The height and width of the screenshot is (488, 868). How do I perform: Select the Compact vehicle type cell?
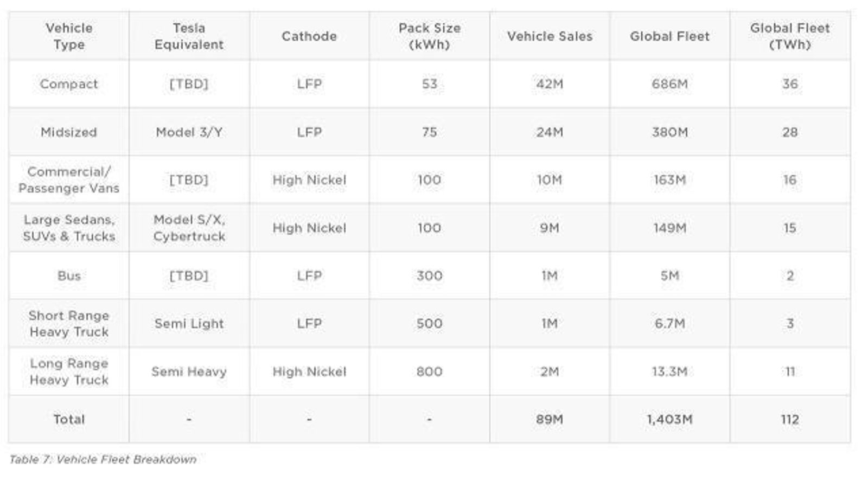pyautogui.click(x=69, y=84)
